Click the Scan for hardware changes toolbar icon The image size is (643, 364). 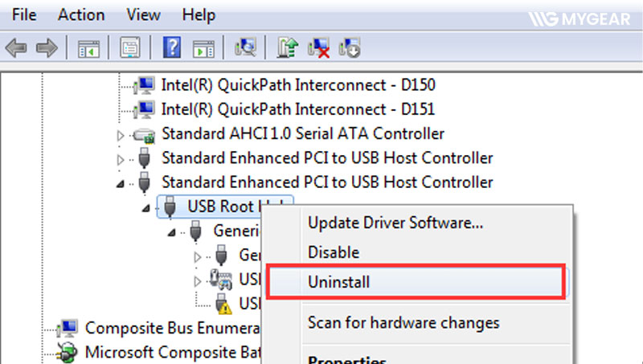[245, 48]
